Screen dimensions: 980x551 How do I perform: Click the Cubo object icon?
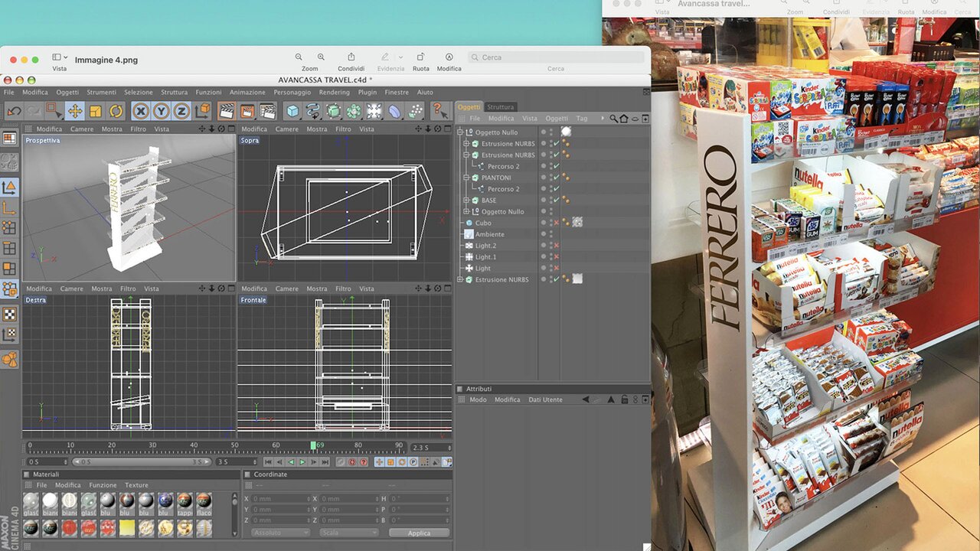click(469, 223)
